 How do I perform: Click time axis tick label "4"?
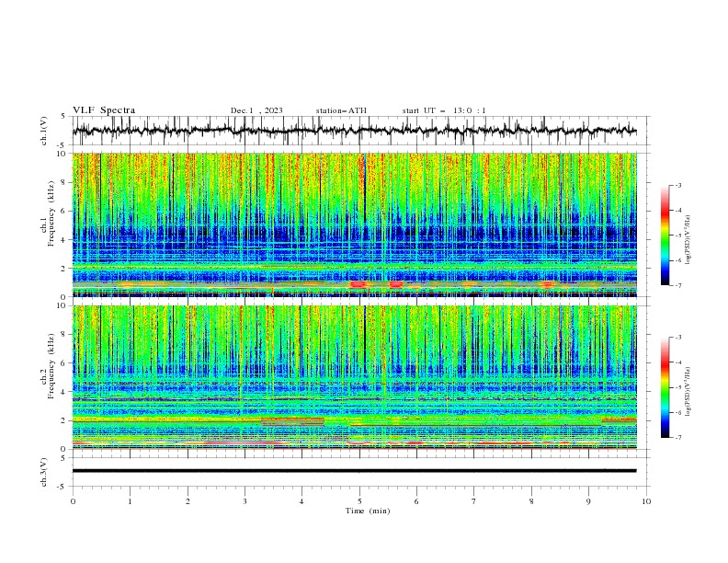coord(301,501)
